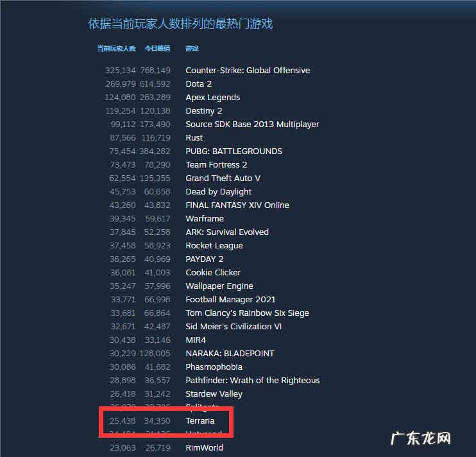Open NARAKA: BLADEPOINT page
This screenshot has width=476, height=457.
[230, 354]
